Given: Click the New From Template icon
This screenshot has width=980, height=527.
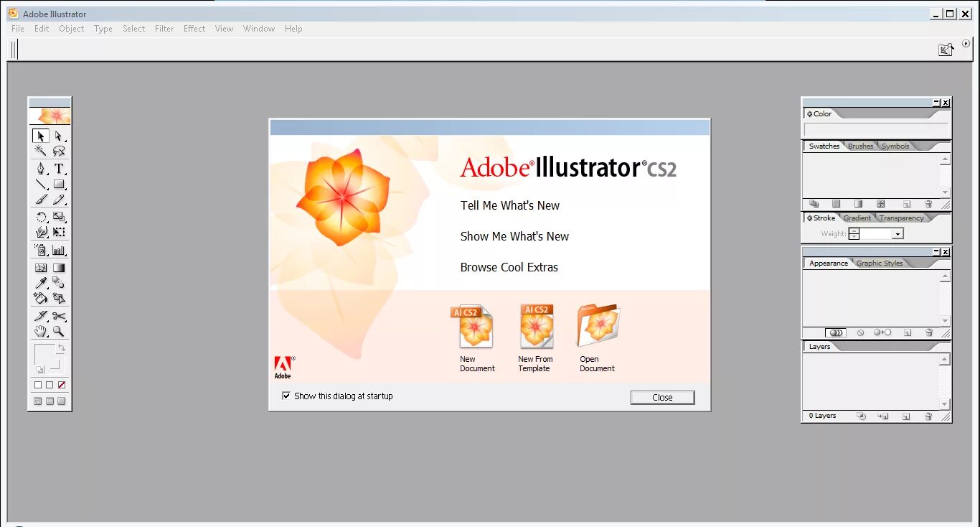Looking at the screenshot, I should pos(536,327).
